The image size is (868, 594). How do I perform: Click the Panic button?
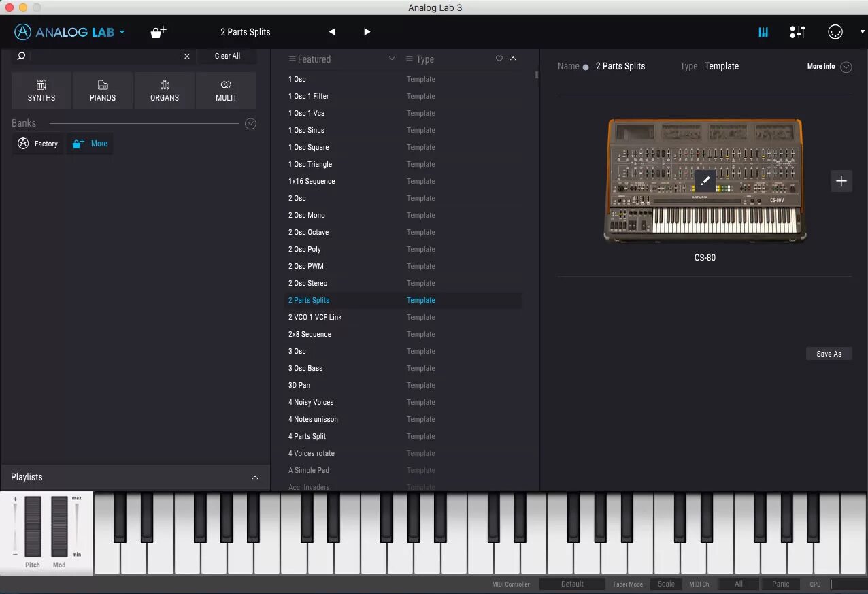pyautogui.click(x=781, y=584)
